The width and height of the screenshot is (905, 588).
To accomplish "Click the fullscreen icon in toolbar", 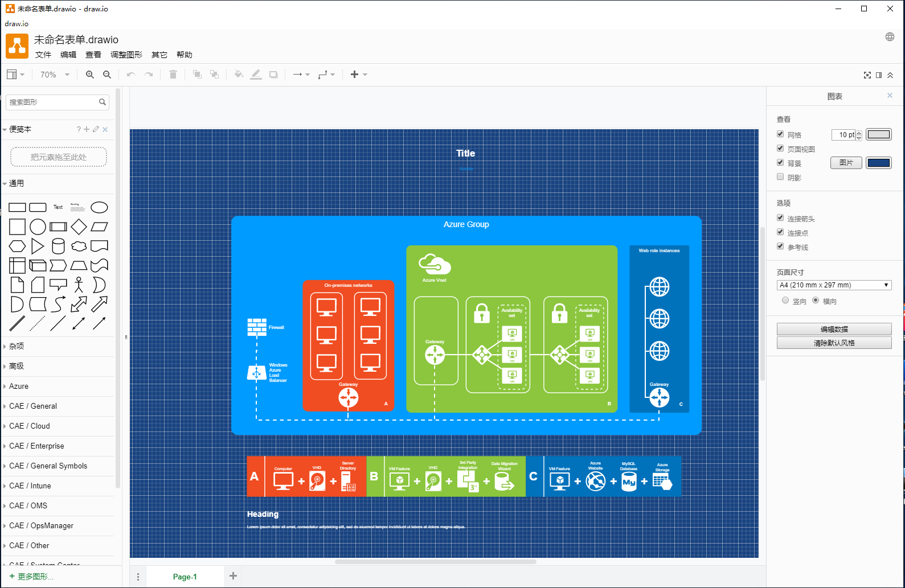I will tap(867, 75).
